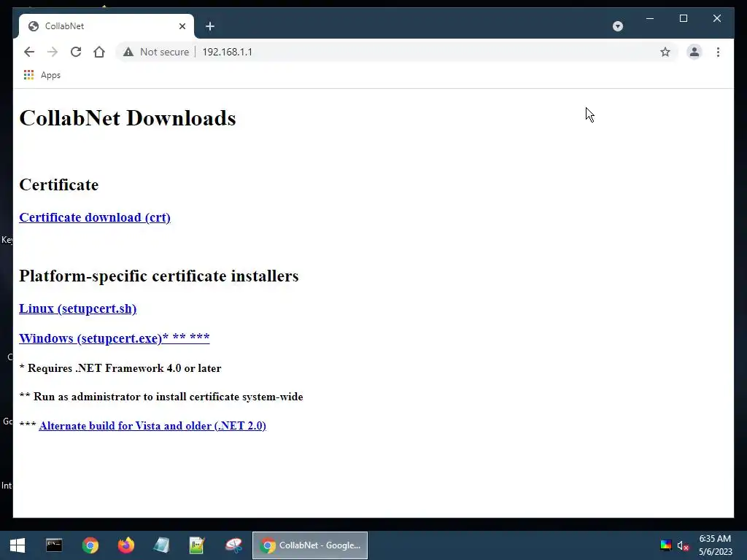The image size is (747, 560).
Task: Click the forward navigation arrow
Action: point(53,52)
